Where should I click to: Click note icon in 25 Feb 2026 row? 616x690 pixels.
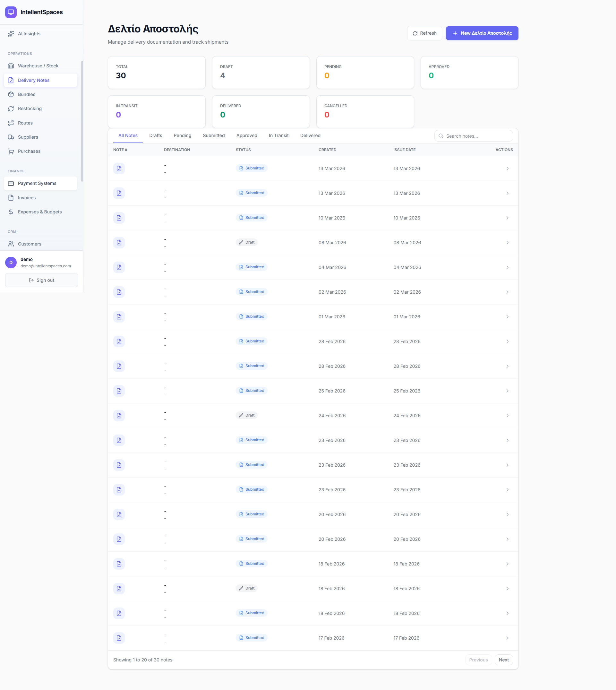point(119,391)
